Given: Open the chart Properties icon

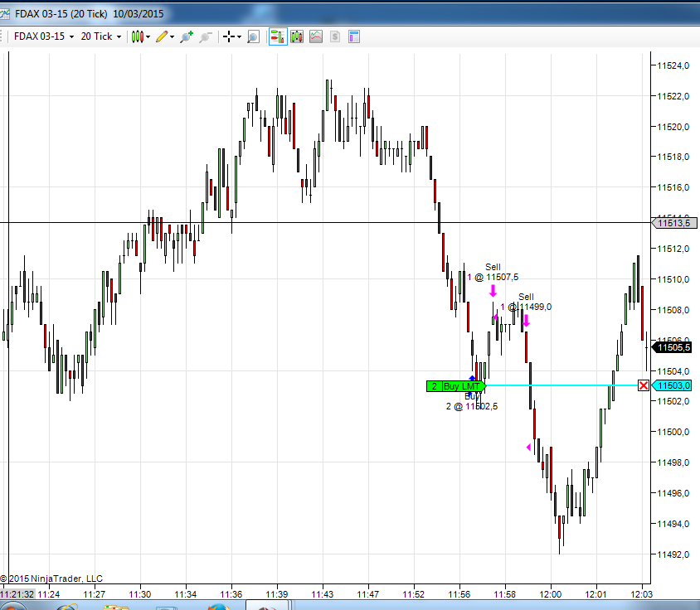Looking at the screenshot, I should pyautogui.click(x=354, y=36).
